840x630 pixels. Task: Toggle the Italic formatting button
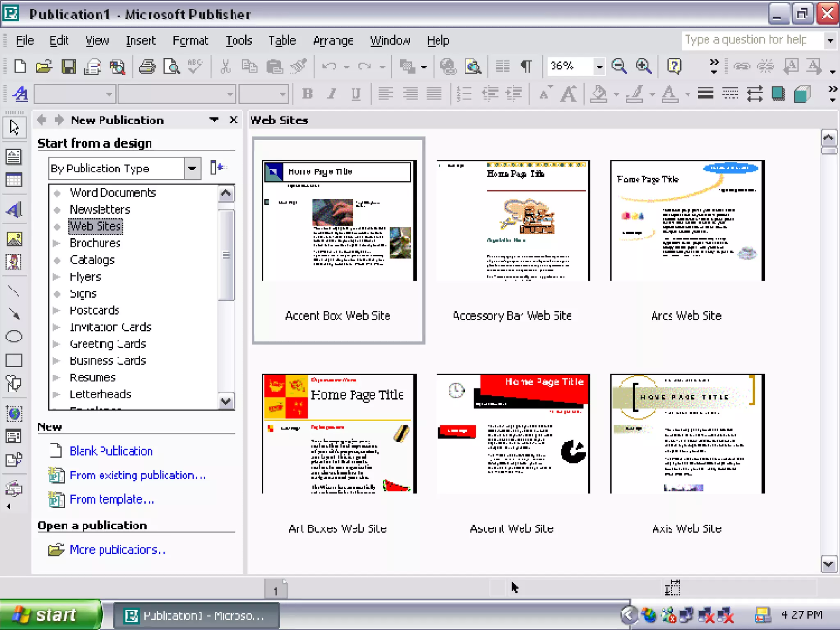tap(332, 94)
